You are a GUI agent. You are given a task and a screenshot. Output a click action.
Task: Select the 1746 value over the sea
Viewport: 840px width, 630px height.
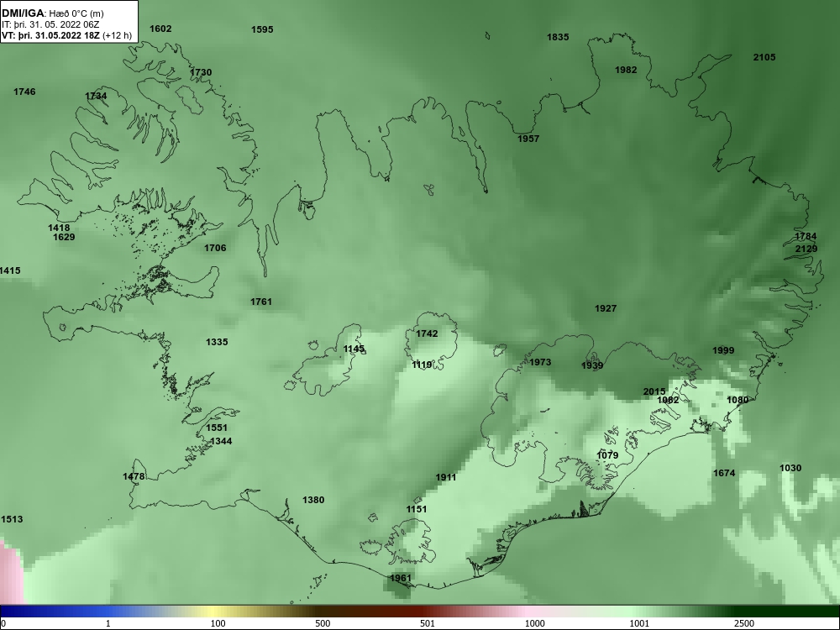point(24,92)
